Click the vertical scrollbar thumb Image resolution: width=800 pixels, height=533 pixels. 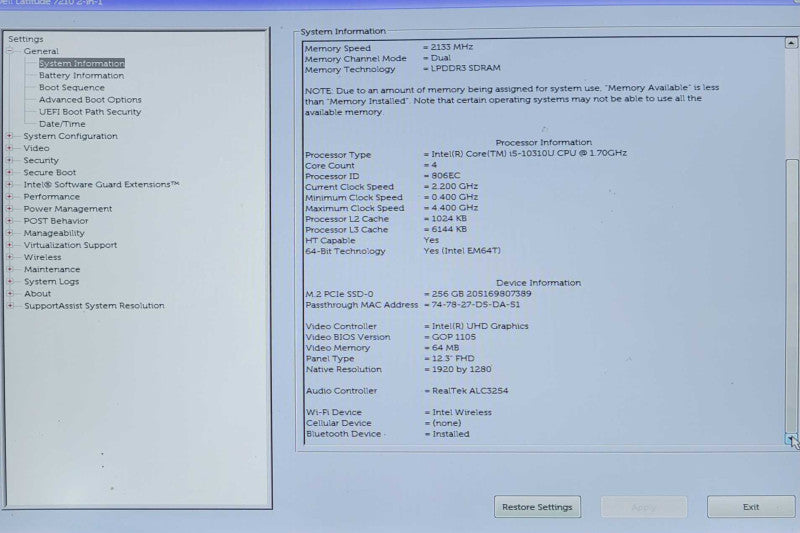[x=792, y=296]
